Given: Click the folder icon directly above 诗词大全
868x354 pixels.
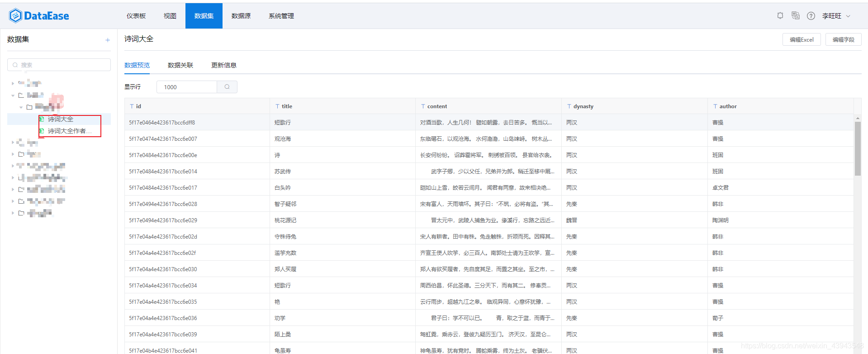Looking at the screenshot, I should tap(29, 107).
